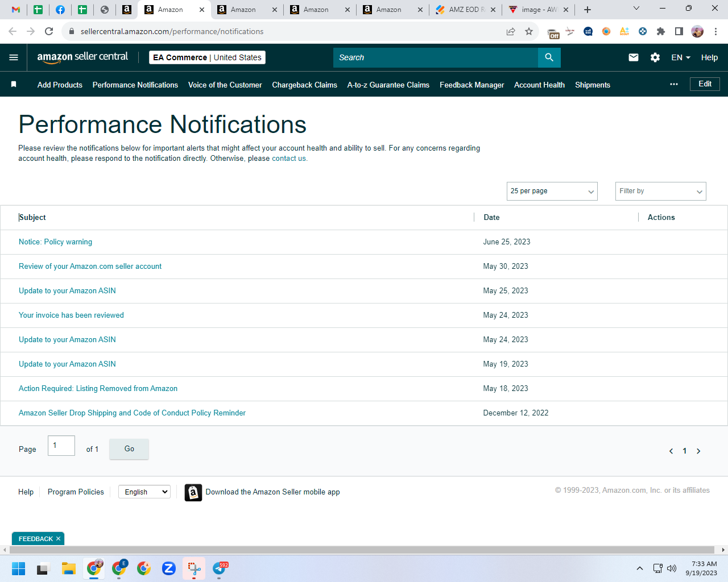The width and height of the screenshot is (728, 582).
Task: Bookmark this page with the star icon
Action: pos(529,31)
